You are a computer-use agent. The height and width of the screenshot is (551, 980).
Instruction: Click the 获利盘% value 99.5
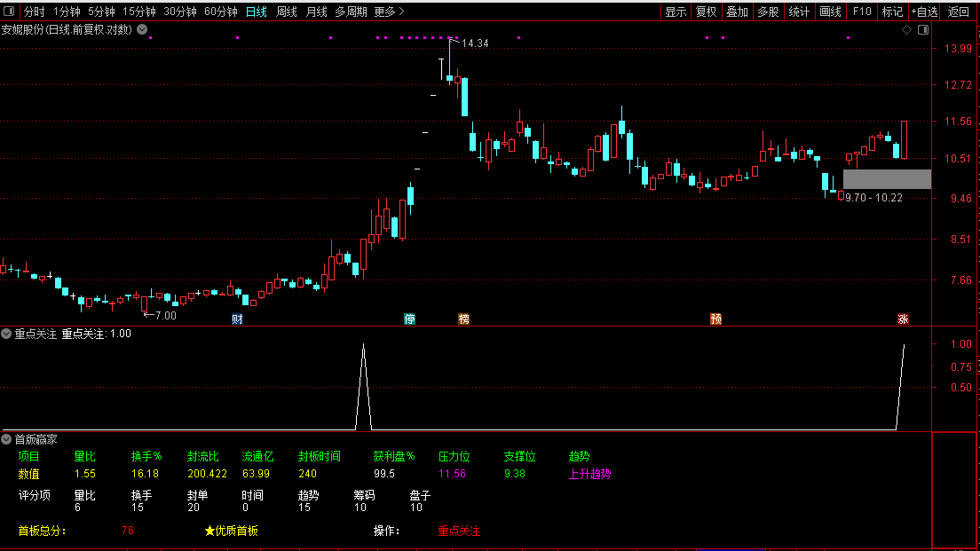(384, 474)
